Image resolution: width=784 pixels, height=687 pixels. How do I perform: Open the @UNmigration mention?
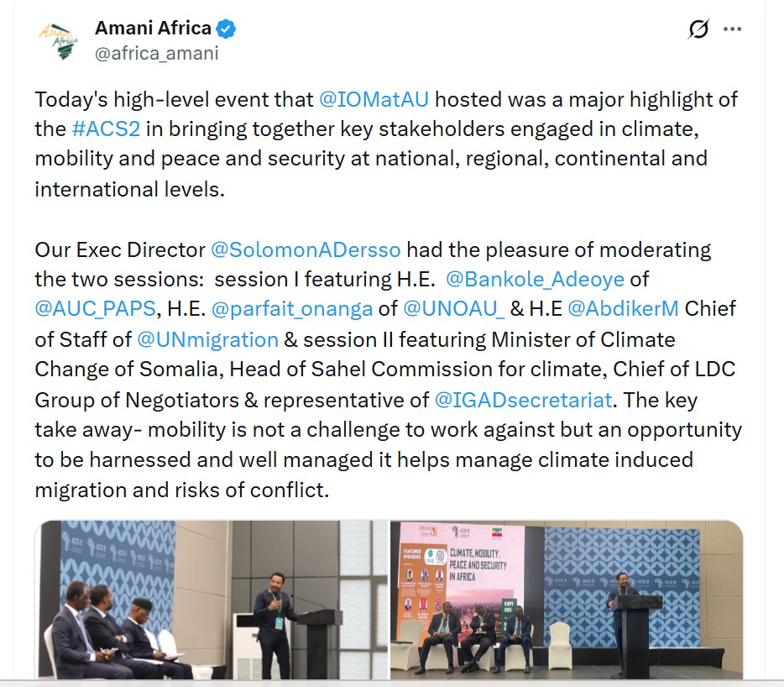[x=207, y=339]
